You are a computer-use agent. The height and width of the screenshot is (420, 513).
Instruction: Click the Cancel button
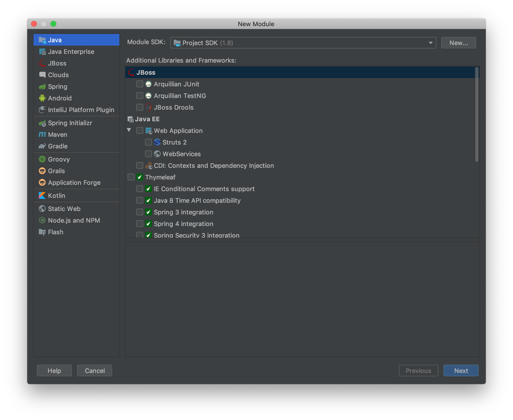pos(95,371)
